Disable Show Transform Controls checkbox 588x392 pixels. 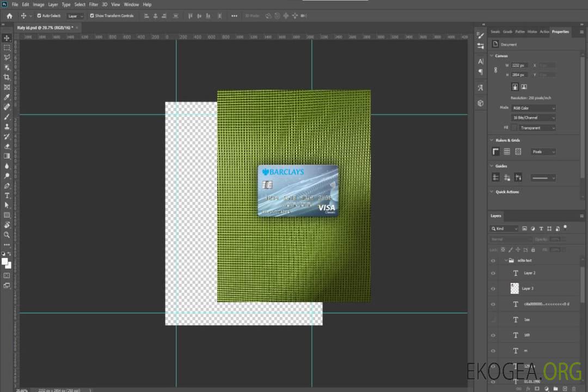92,16
